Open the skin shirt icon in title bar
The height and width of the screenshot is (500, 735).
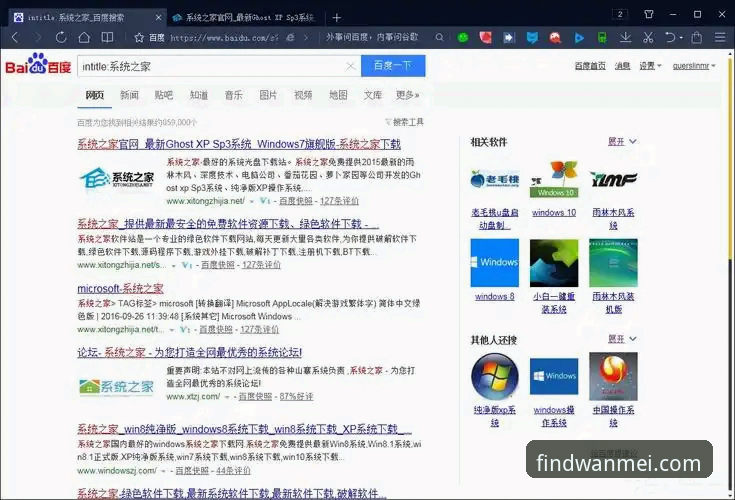(x=649, y=14)
